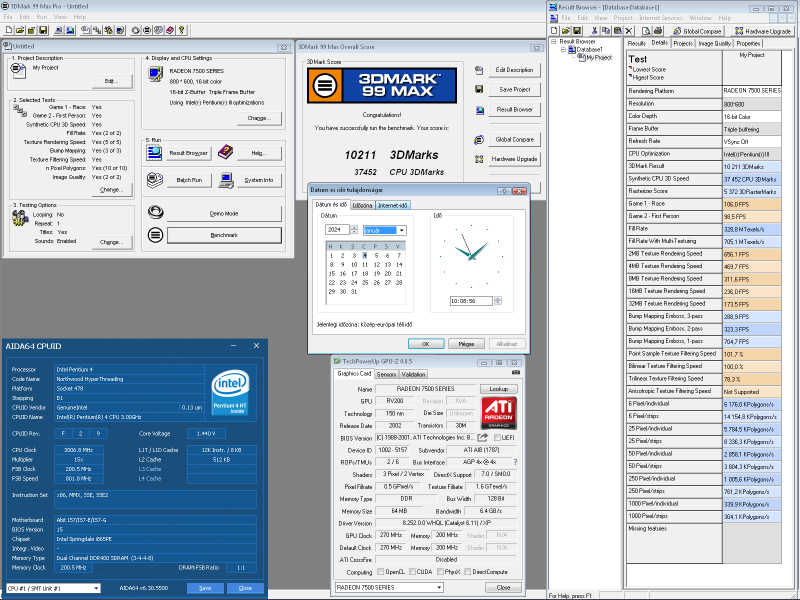Screen dimensions: 800x600
Task: Click the purple book icon in 3DMark toolbar
Action: coord(170,30)
